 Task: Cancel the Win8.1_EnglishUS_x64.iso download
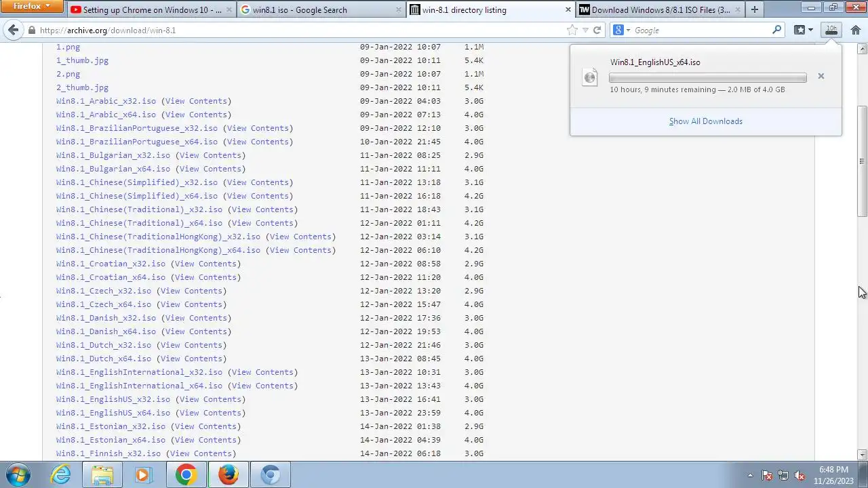pyautogui.click(x=821, y=76)
